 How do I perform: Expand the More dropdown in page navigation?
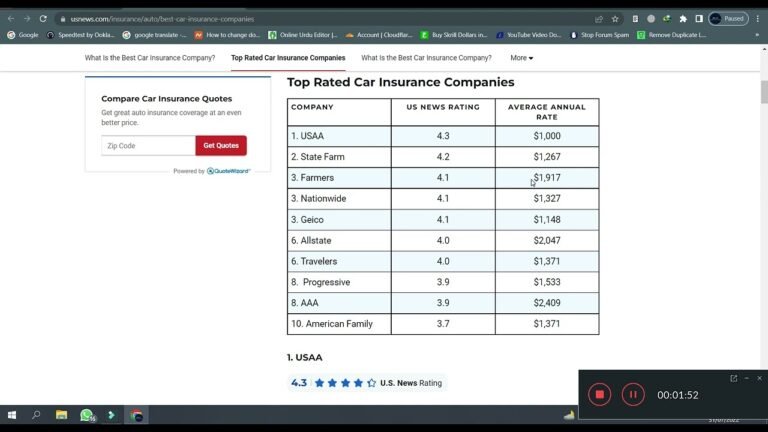(x=521, y=58)
